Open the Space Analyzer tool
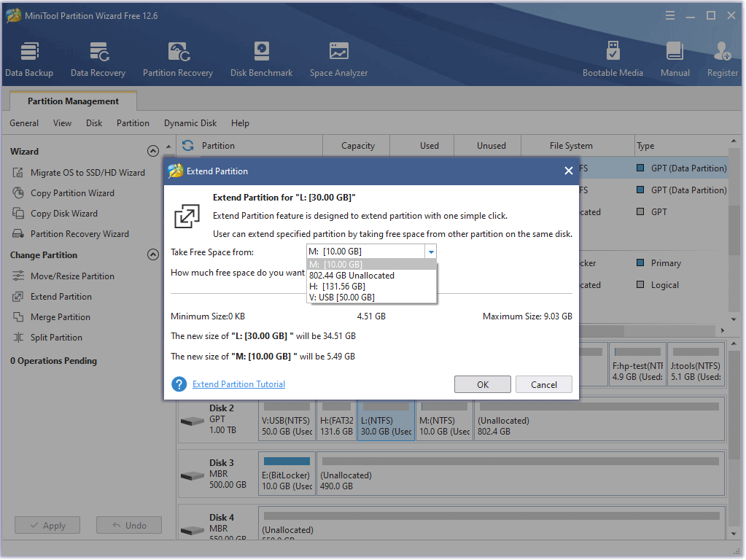 (x=338, y=59)
